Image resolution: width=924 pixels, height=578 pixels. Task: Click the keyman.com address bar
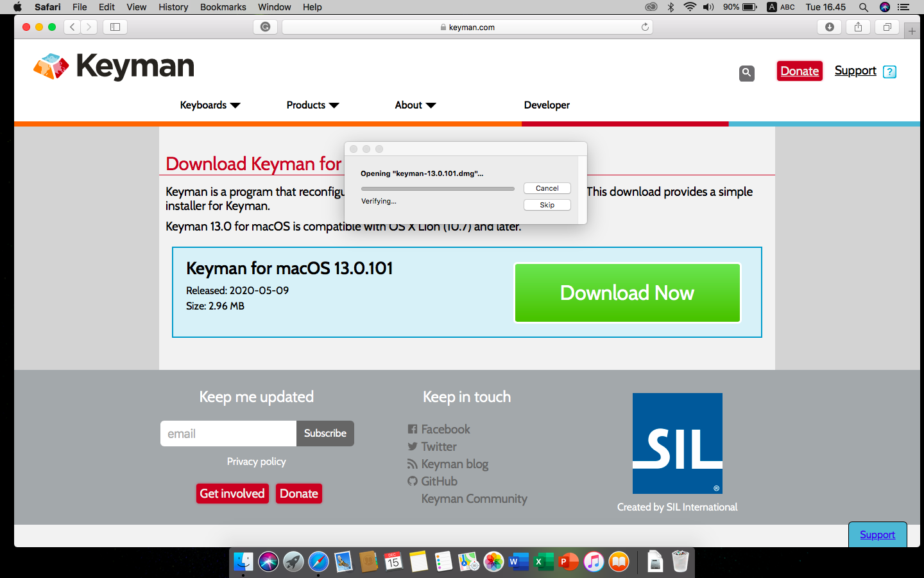(x=467, y=27)
